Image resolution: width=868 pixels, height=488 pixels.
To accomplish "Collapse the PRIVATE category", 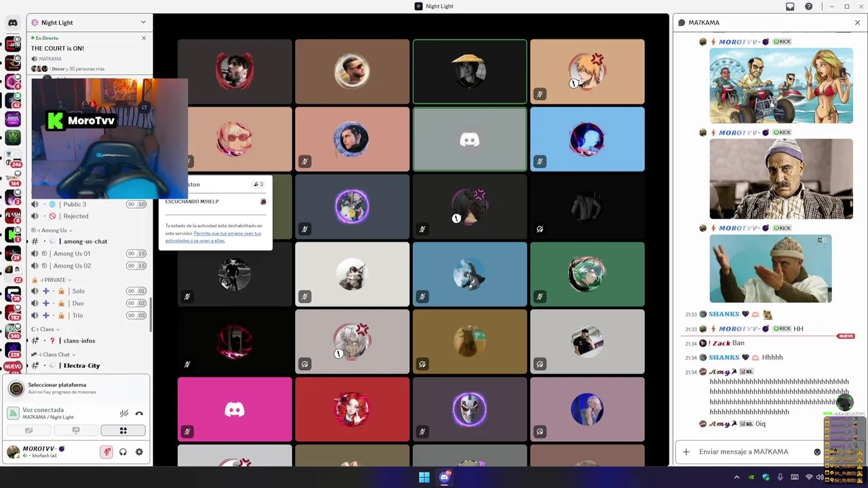I will coord(52,280).
